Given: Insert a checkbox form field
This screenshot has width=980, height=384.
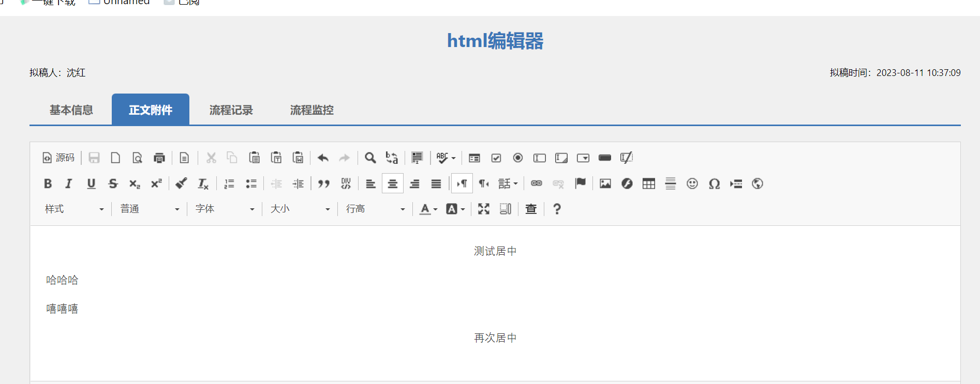Looking at the screenshot, I should click(496, 158).
